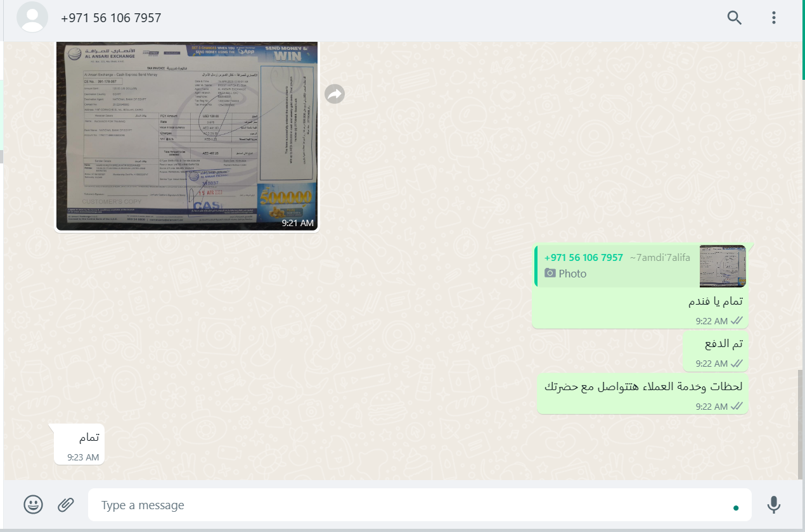Click read-receipt ticks on تم الدفع
The image size is (805, 532).
(x=737, y=364)
